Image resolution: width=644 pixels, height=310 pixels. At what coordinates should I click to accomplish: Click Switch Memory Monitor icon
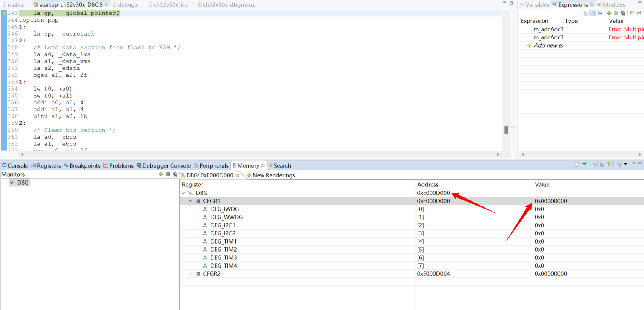pos(619,165)
